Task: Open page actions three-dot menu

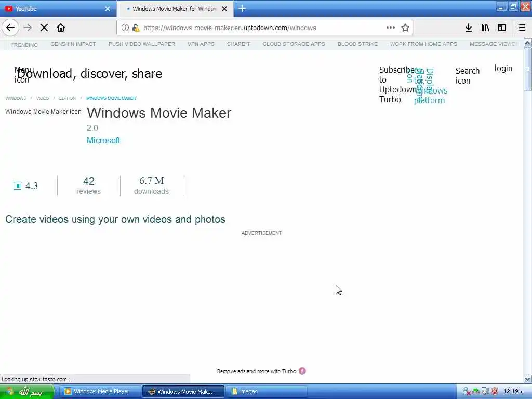Action: pos(391,28)
